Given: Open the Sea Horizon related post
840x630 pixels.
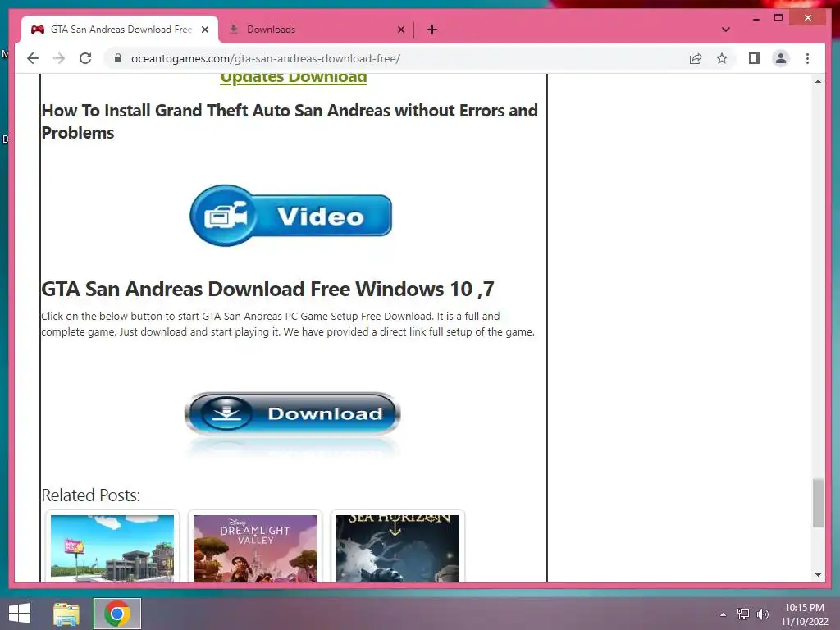Looking at the screenshot, I should pos(398,547).
